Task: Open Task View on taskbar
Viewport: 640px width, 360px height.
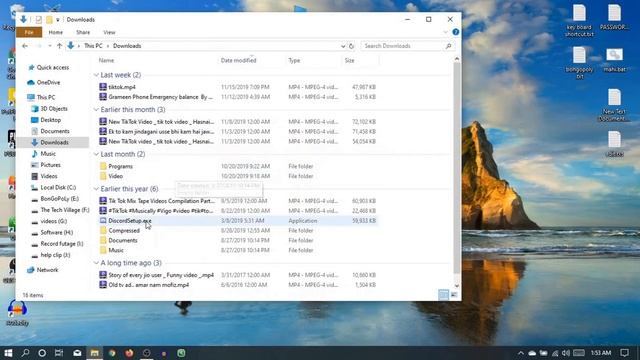Action: click(x=59, y=353)
